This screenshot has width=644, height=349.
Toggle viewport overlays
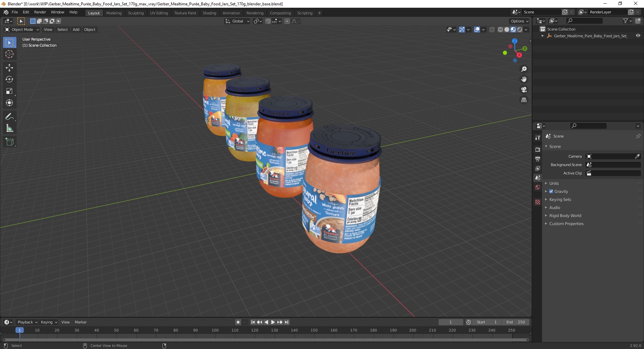[x=477, y=30]
